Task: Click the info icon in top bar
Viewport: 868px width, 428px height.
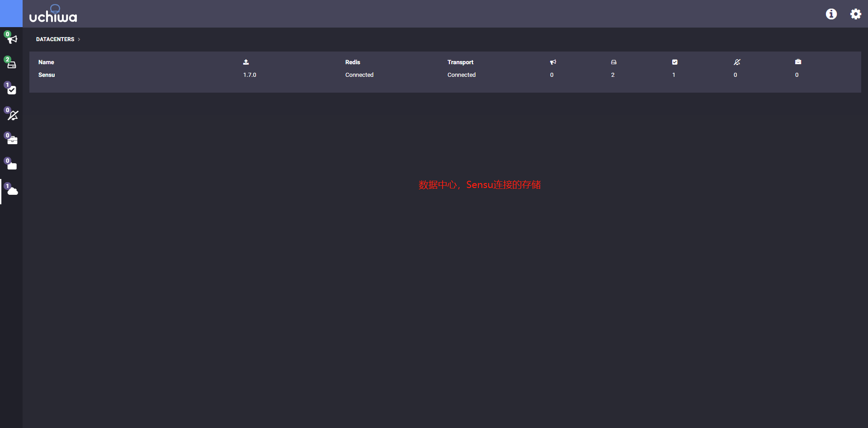Action: coord(831,14)
